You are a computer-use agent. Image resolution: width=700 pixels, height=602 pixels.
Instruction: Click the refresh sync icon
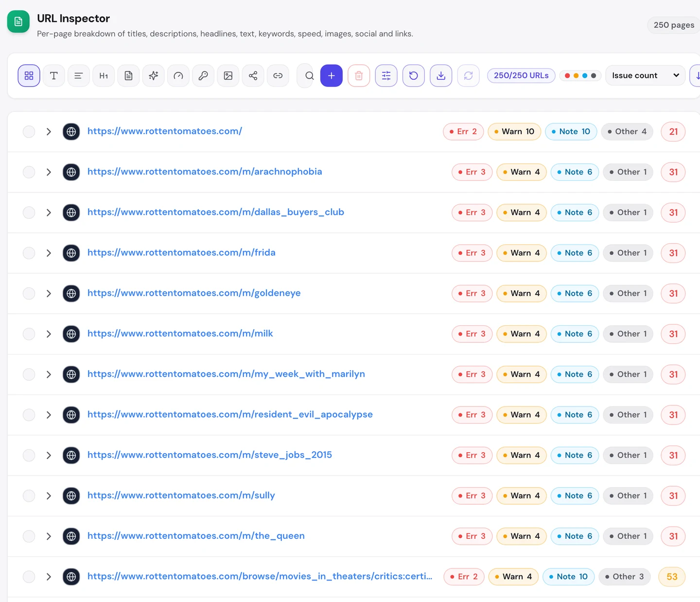point(469,76)
